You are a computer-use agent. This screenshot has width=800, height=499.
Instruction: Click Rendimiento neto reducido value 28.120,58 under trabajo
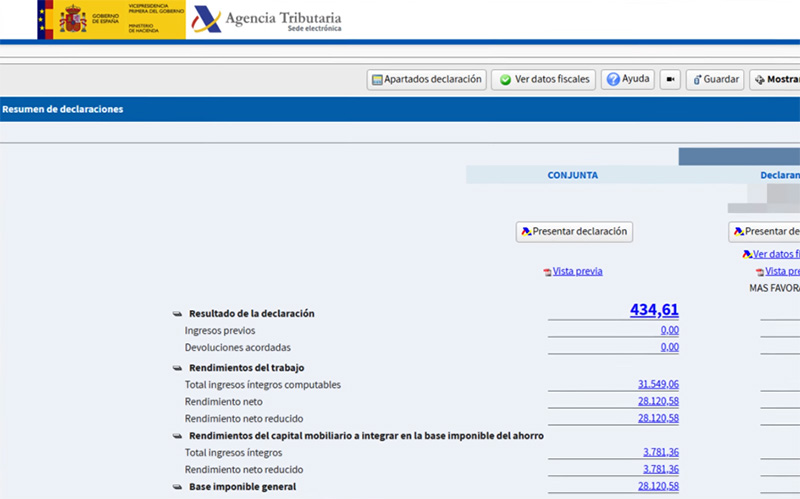[658, 418]
